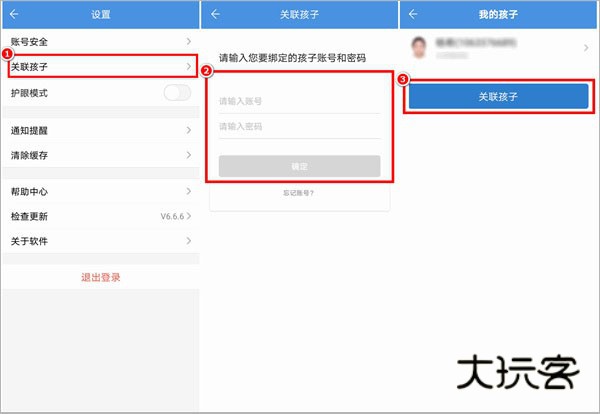
Task: Open 检查更新 row
Action: (x=101, y=217)
